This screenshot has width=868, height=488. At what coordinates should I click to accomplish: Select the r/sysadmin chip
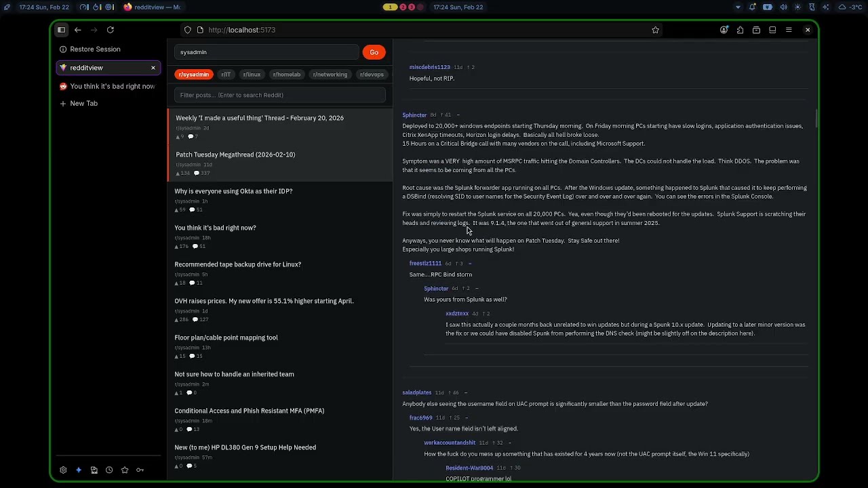(x=194, y=75)
